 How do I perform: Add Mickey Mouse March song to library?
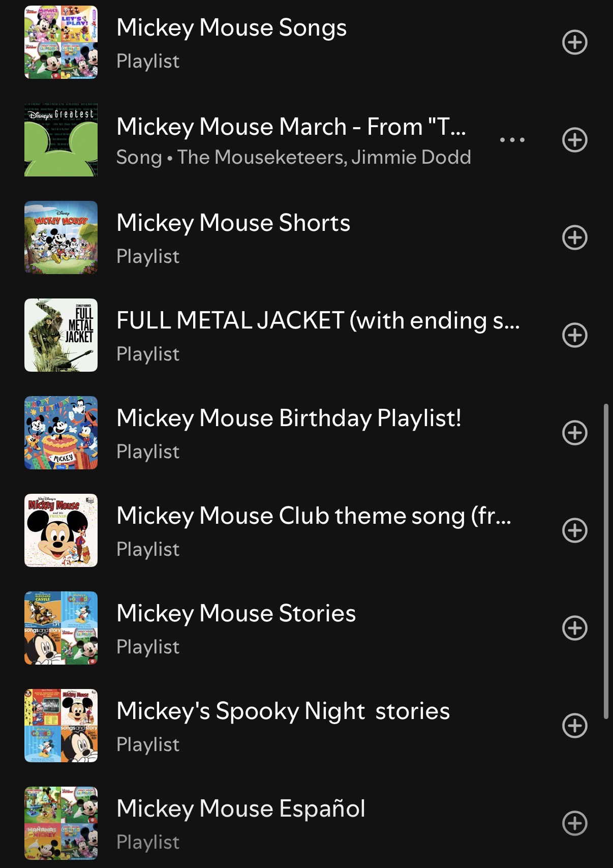pyautogui.click(x=575, y=140)
